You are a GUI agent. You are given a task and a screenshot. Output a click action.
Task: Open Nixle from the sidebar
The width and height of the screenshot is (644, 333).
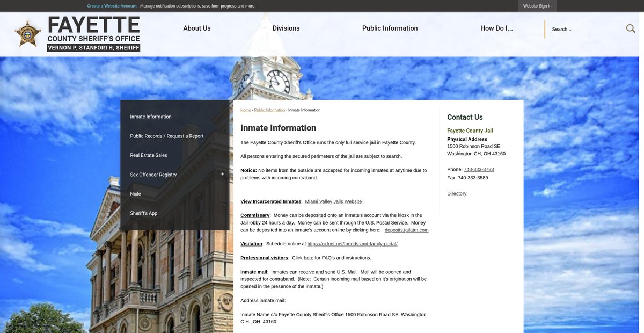[x=174, y=193]
